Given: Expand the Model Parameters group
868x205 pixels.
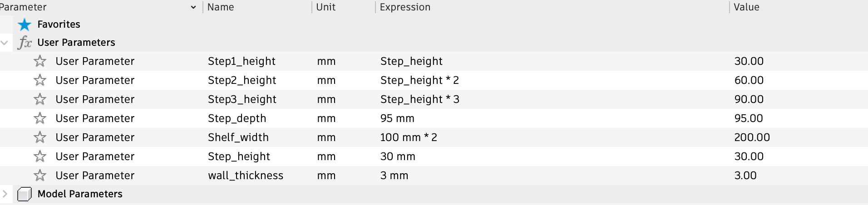Looking at the screenshot, I should click(5, 194).
